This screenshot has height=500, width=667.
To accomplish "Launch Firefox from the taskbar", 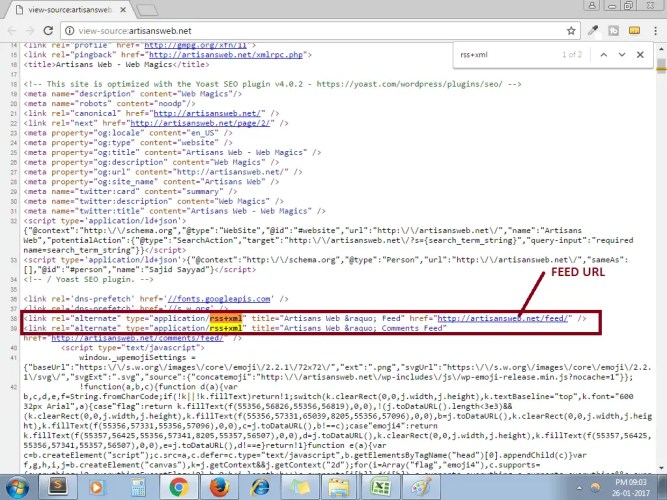I will (x=219, y=487).
